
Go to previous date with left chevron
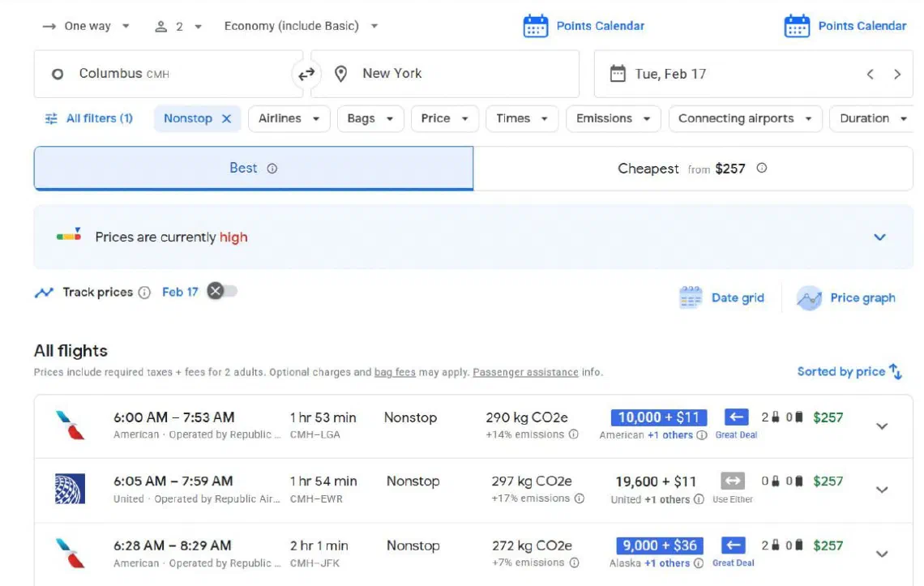click(870, 75)
